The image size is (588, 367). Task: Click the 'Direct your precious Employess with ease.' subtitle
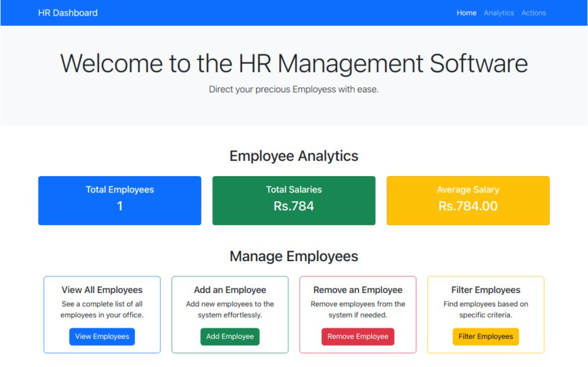[294, 89]
